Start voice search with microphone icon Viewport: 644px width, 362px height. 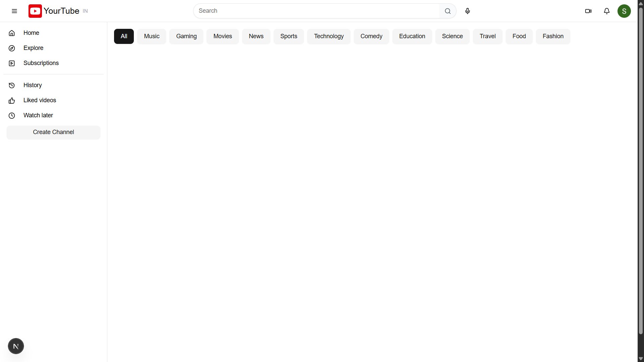coord(468,11)
